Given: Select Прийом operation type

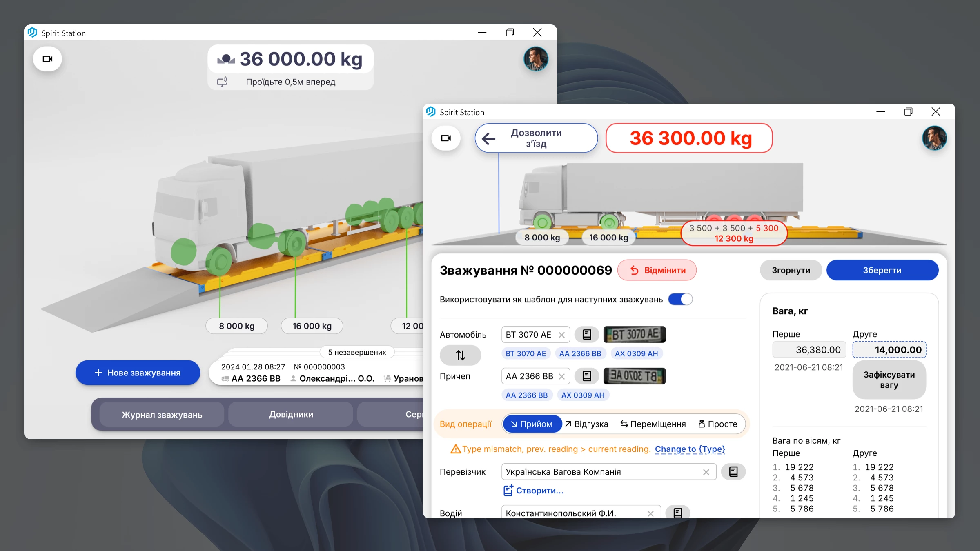Looking at the screenshot, I should tap(532, 424).
